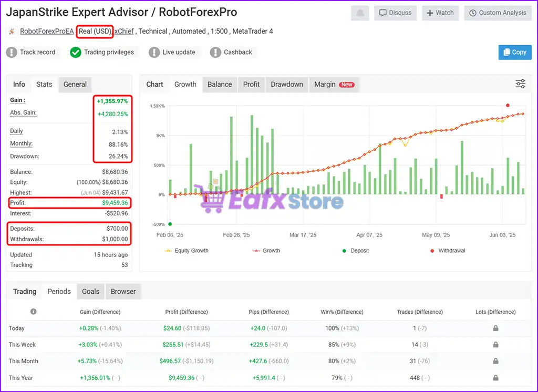
Task: Toggle Deposit markers in chart legend
Action: [x=356, y=251]
